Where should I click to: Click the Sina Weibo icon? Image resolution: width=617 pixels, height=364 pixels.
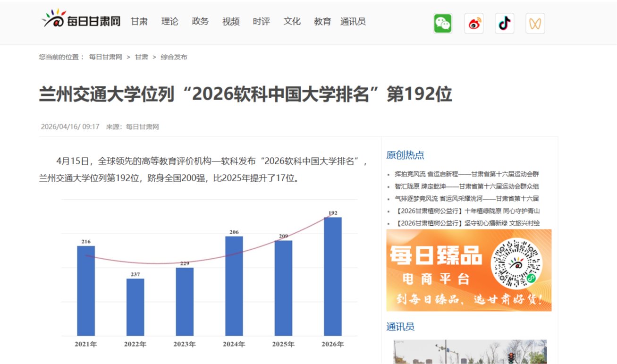(473, 22)
